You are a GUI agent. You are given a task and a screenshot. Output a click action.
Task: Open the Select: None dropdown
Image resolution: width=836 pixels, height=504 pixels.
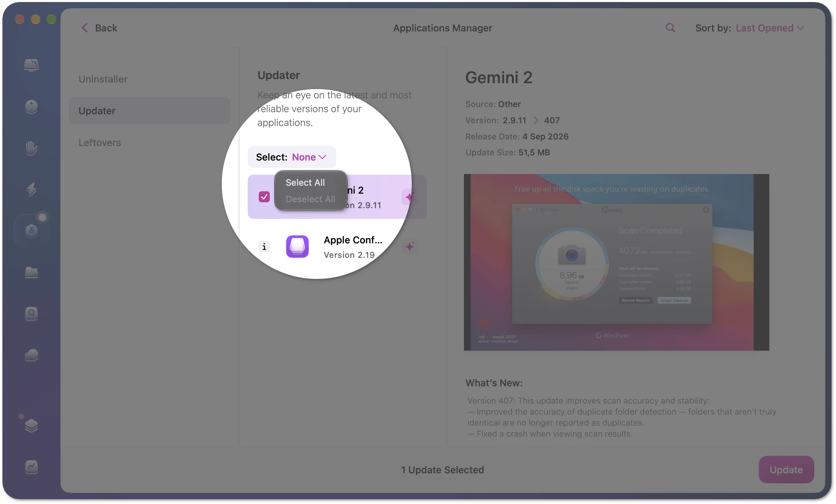pos(292,157)
